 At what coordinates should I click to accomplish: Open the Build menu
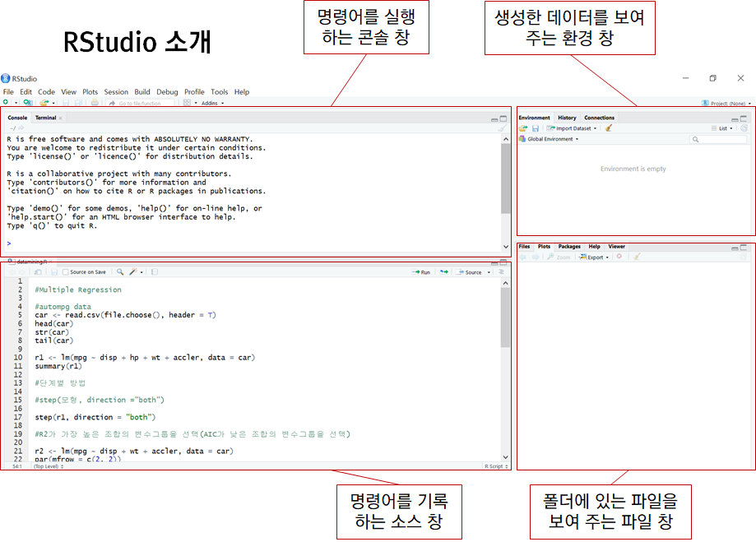[142, 91]
